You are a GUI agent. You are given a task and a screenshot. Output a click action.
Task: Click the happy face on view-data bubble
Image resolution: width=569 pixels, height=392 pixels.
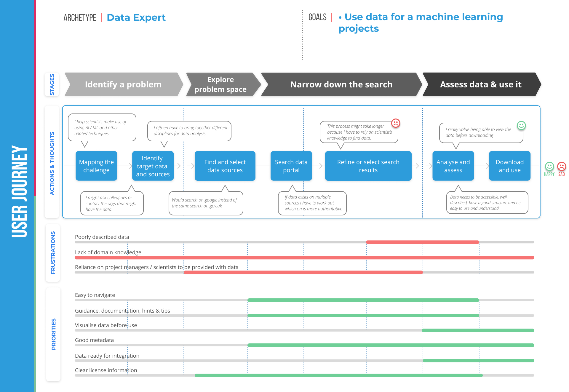(x=521, y=126)
